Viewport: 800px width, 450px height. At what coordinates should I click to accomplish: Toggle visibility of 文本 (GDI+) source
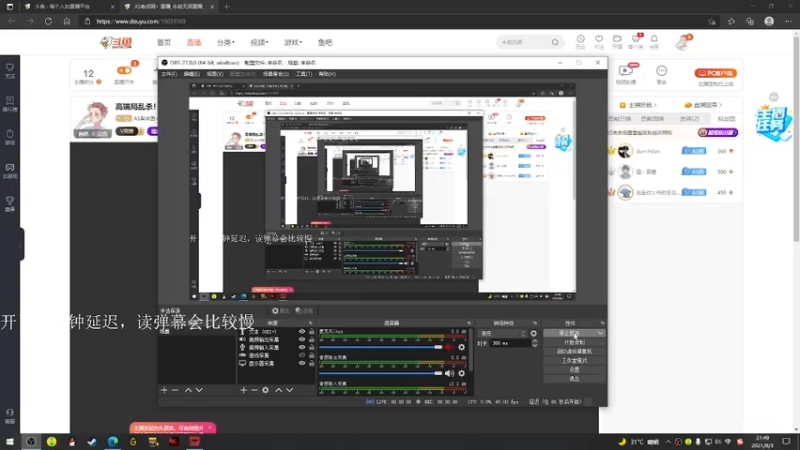point(302,332)
